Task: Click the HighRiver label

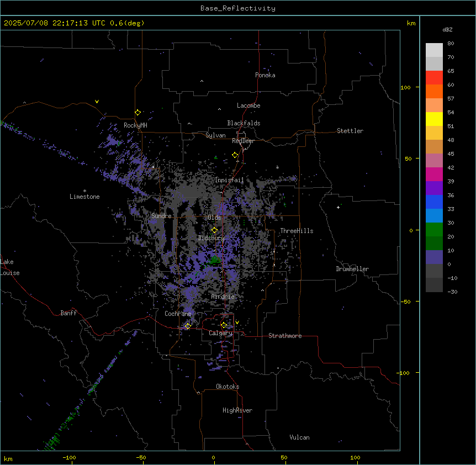Action: click(x=237, y=410)
